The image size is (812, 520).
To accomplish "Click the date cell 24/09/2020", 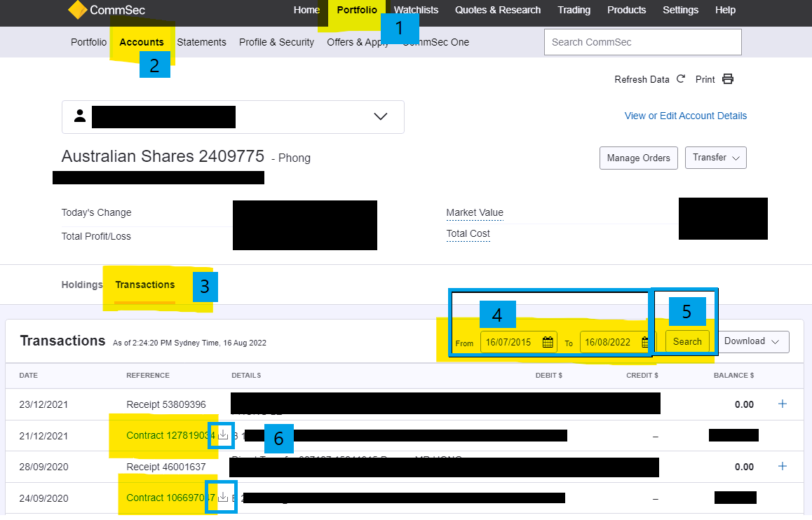I will pyautogui.click(x=43, y=498).
